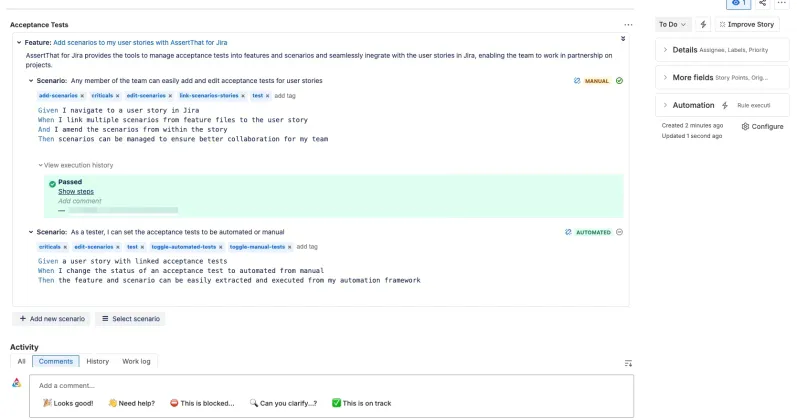Click the not-run status icon for second scenario
This screenshot has width=797, height=420.
(x=619, y=232)
